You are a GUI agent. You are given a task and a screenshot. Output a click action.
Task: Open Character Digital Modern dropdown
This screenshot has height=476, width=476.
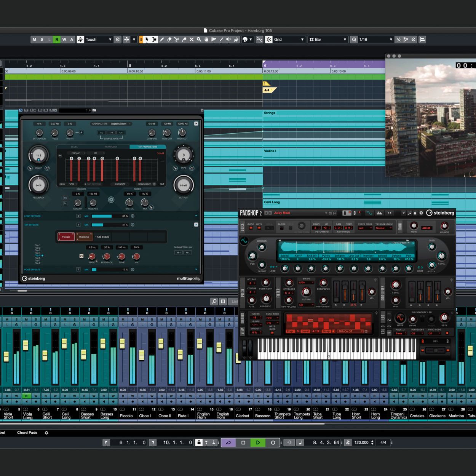click(x=120, y=124)
